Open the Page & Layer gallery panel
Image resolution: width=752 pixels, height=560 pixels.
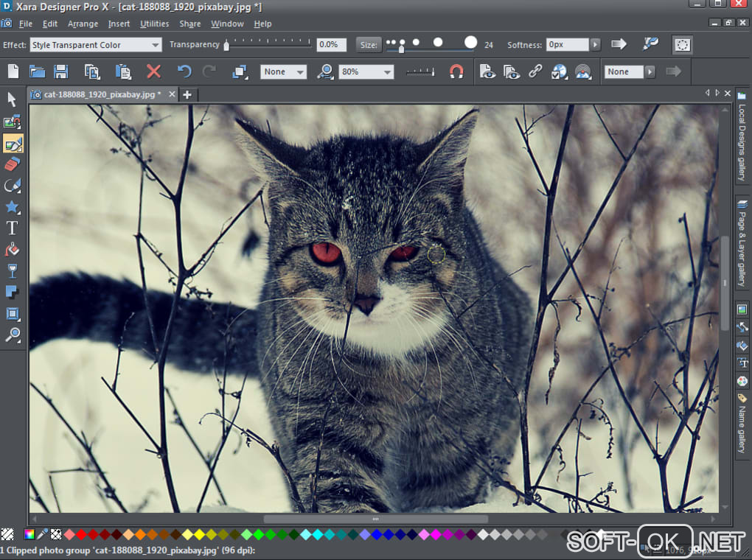click(x=742, y=243)
